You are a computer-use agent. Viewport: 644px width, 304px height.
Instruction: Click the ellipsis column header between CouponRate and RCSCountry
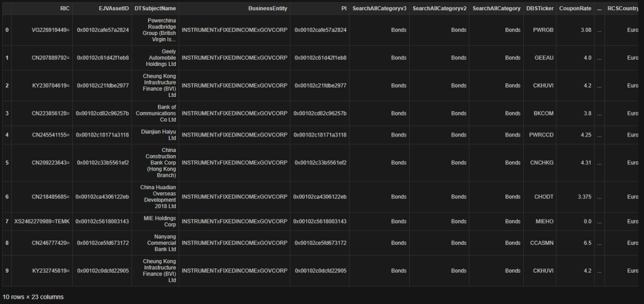[x=599, y=8]
